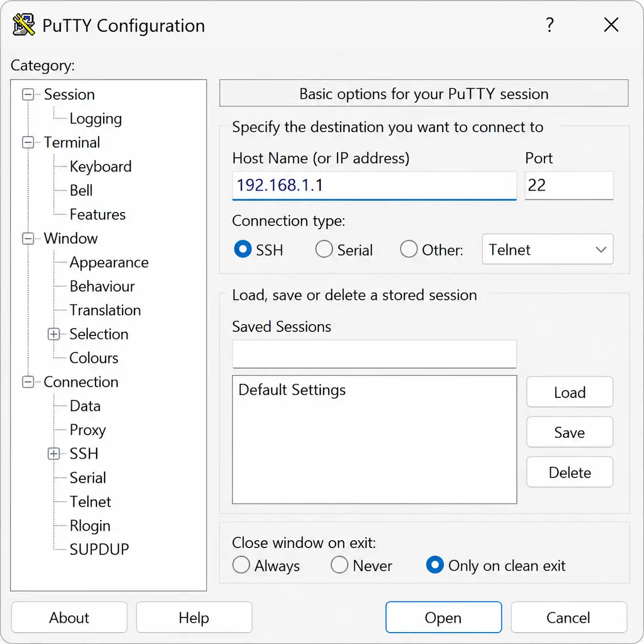Viewport: 644px width, 644px height.
Task: Click the empty Saved Sessions name field
Action: 374,354
